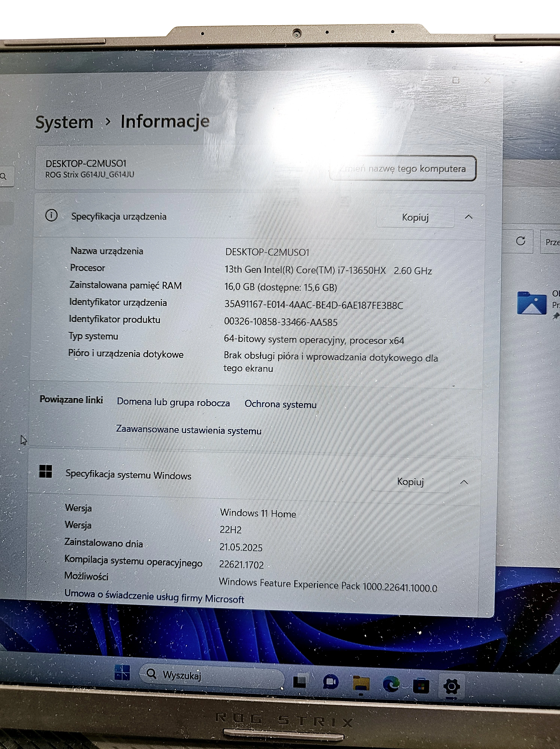Screen dimensions: 560x749
Task: Open Umowa o świadczenie usług firmy Microsoft
Action: point(154,596)
